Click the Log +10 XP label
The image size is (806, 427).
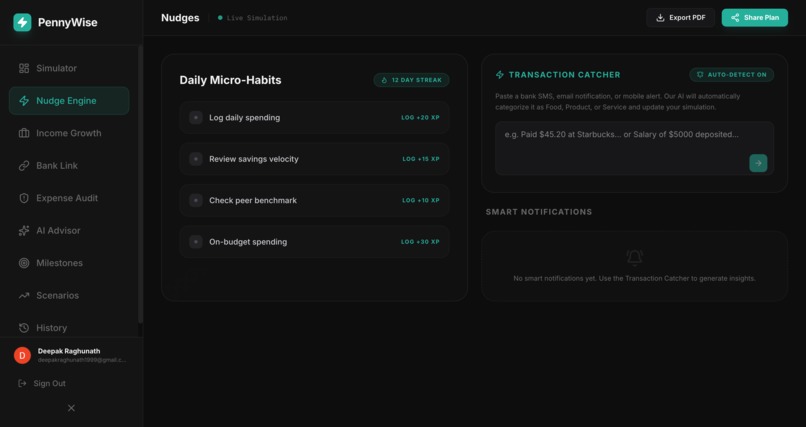point(421,200)
